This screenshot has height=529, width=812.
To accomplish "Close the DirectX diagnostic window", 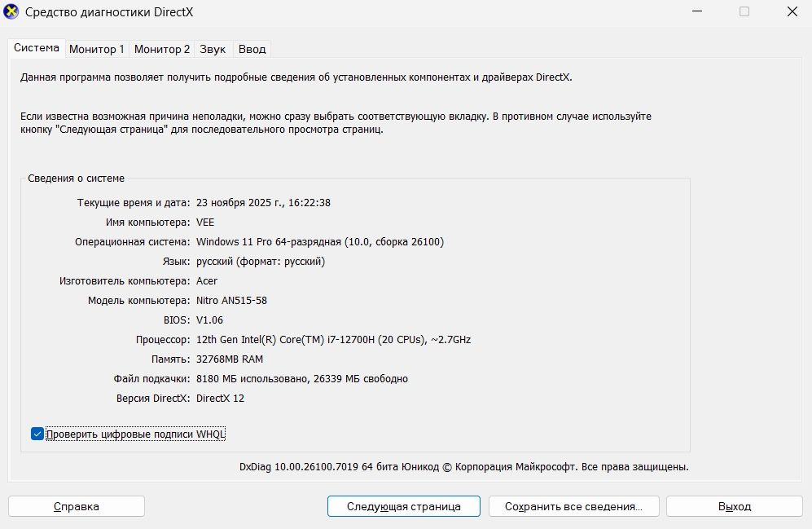I will pos(791,12).
